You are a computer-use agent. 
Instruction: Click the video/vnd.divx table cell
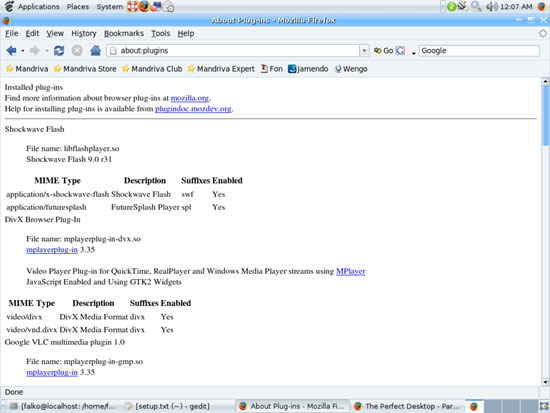pos(32,330)
